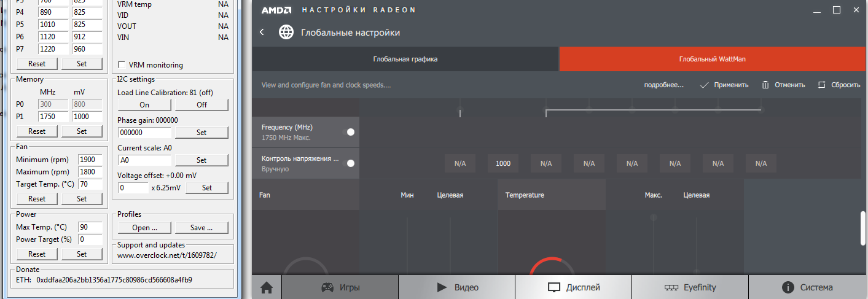The image size is (868, 299).
Task: Open the Radeon Settings home icon
Action: (x=267, y=287)
